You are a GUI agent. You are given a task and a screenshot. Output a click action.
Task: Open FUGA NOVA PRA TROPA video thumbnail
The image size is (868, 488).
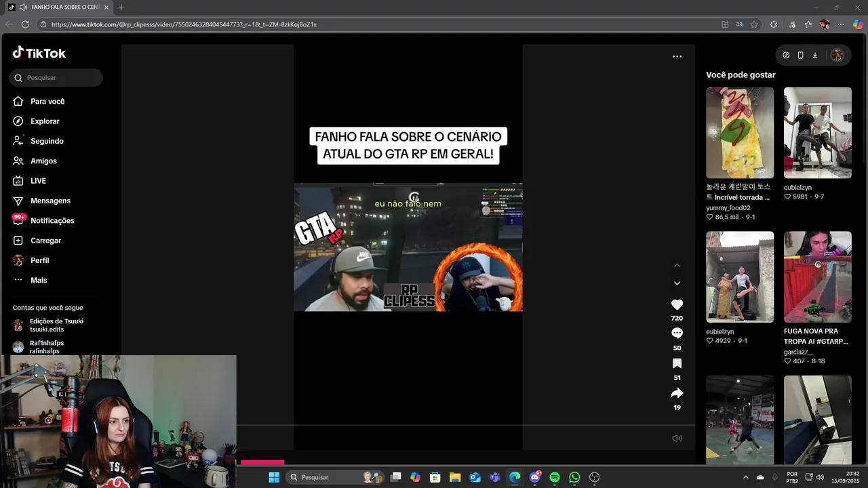[x=818, y=277]
